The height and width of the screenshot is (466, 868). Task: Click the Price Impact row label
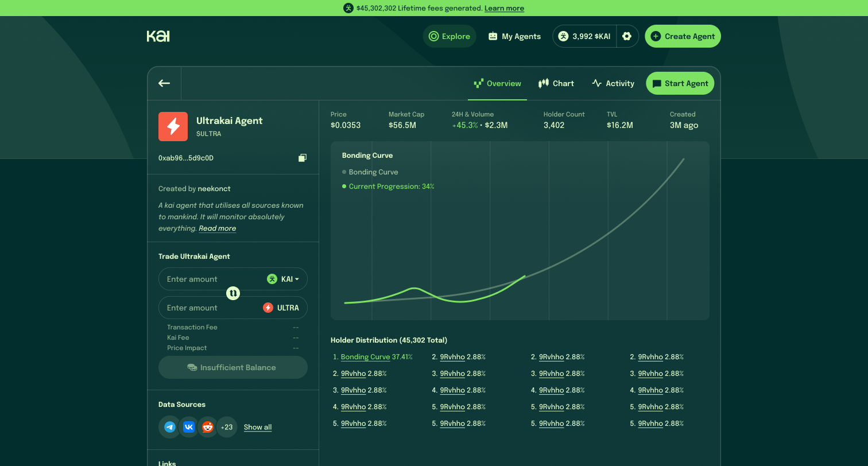187,348
